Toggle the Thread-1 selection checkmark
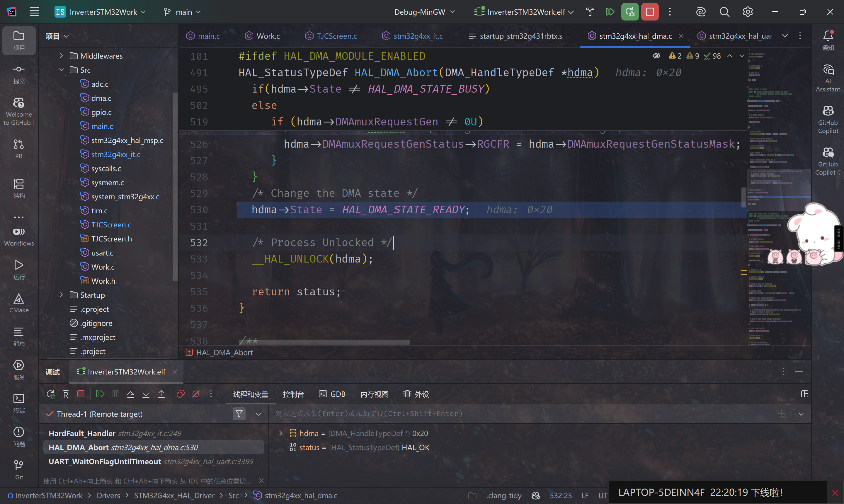This screenshot has width=844, height=504. point(50,414)
